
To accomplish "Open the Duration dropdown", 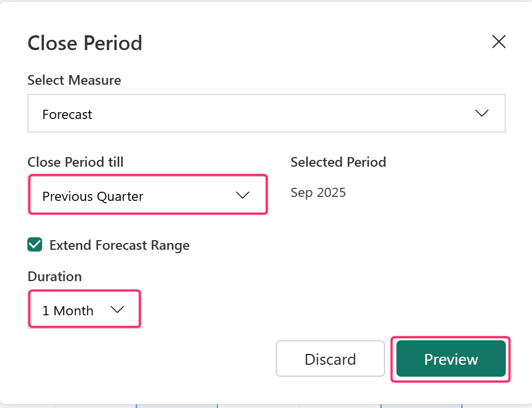I will (84, 310).
